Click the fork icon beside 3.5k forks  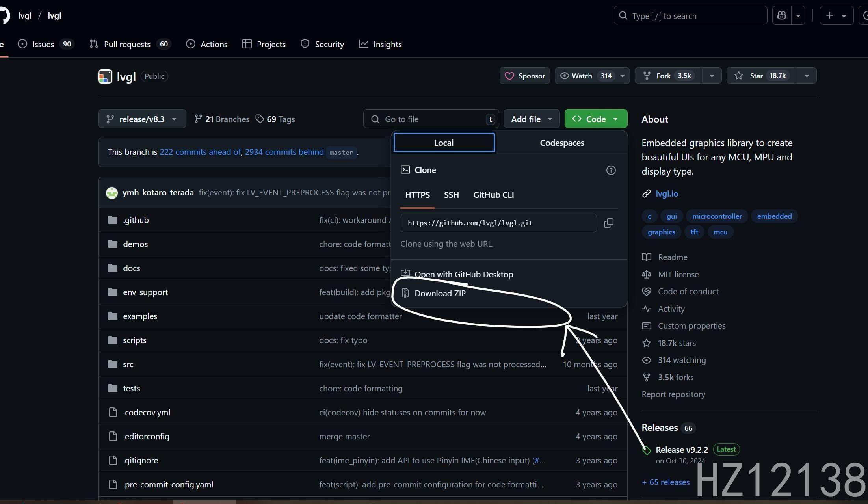tap(647, 377)
